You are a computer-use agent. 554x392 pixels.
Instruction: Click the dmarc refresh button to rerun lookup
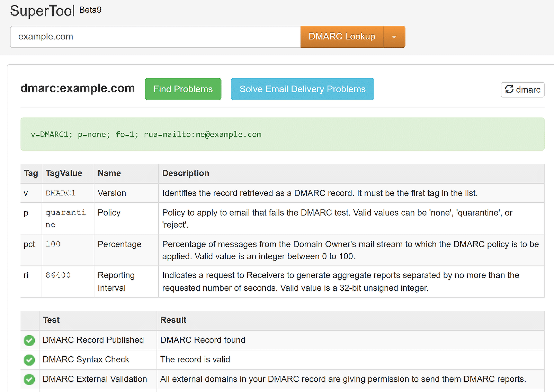point(522,90)
